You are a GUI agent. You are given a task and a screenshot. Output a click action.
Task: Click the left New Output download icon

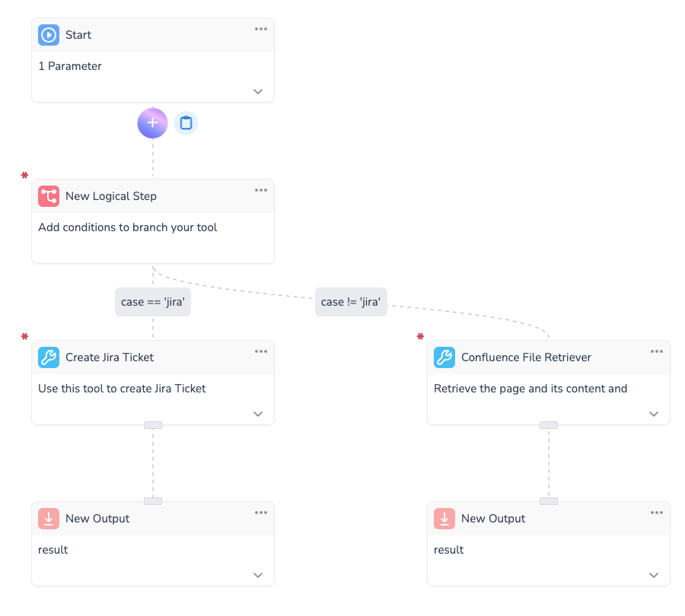click(x=49, y=519)
